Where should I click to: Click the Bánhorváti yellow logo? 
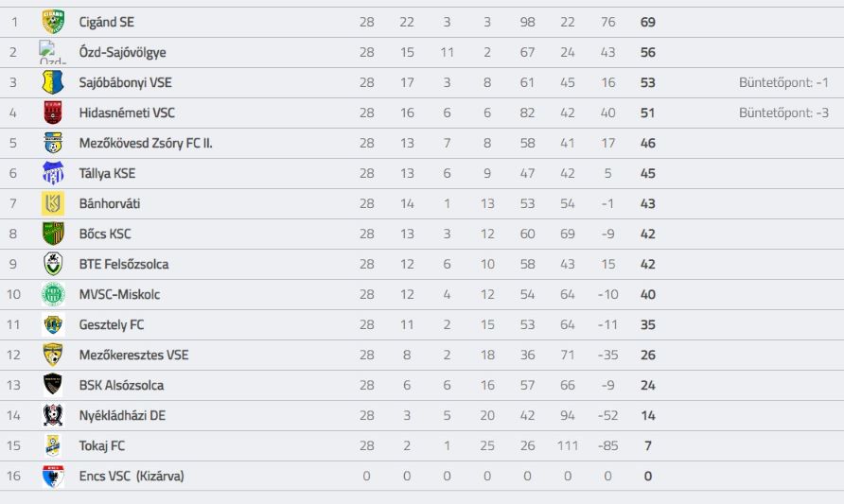[53, 203]
